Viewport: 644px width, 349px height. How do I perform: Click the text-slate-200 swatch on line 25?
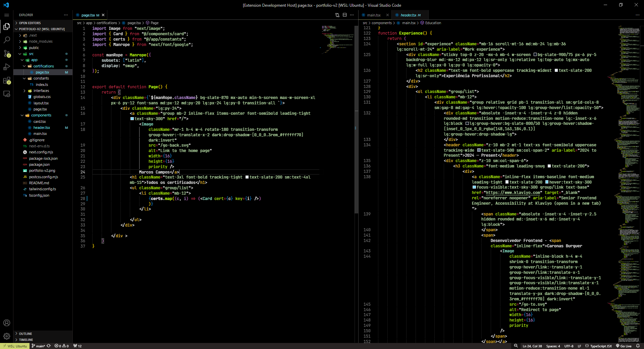(247, 177)
